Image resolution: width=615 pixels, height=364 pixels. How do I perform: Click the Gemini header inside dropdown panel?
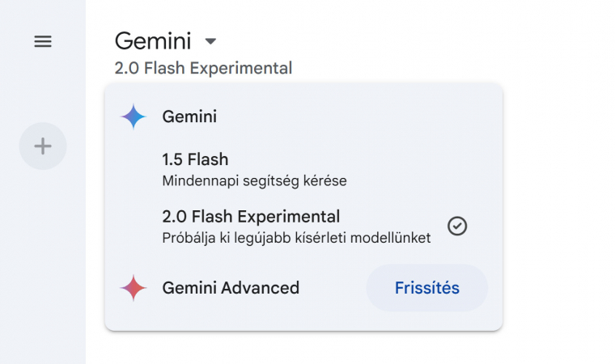click(189, 116)
